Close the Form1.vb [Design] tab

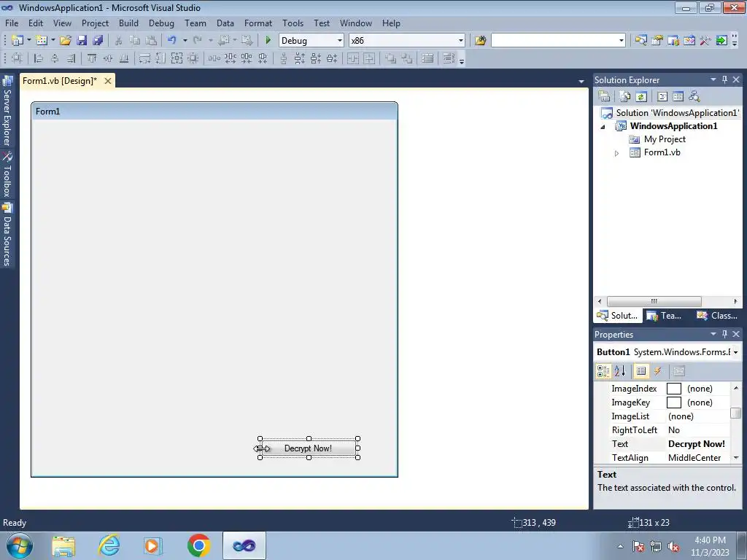[108, 81]
